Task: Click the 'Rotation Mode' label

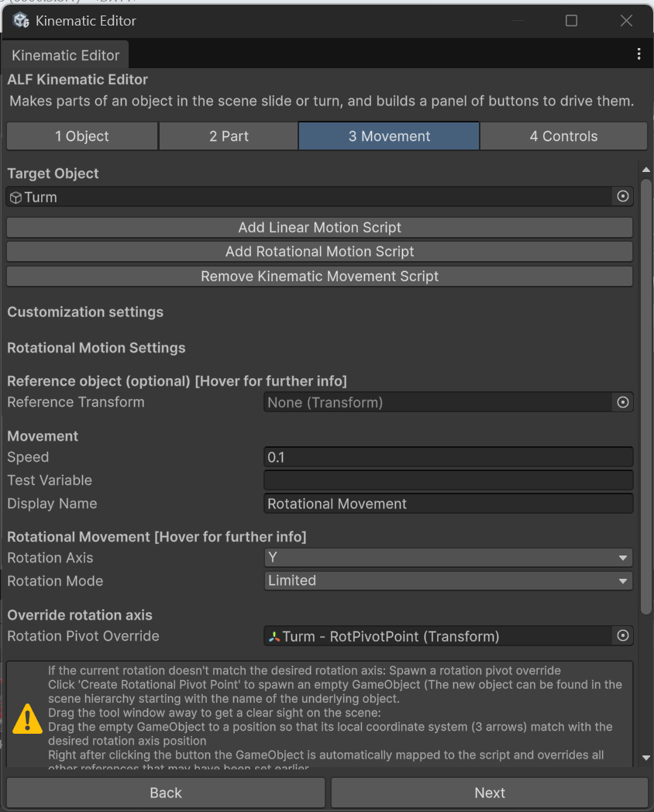Action: click(55, 581)
